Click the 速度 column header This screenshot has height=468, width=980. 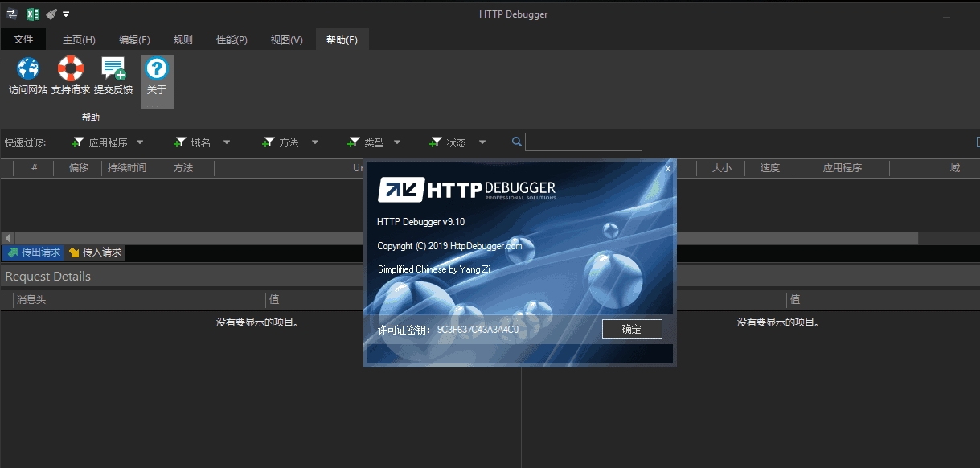[x=770, y=168]
